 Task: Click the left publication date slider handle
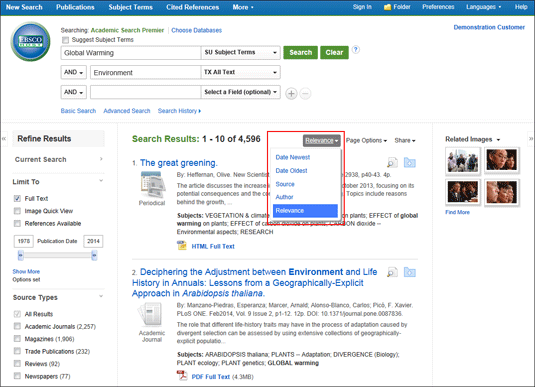20,255
